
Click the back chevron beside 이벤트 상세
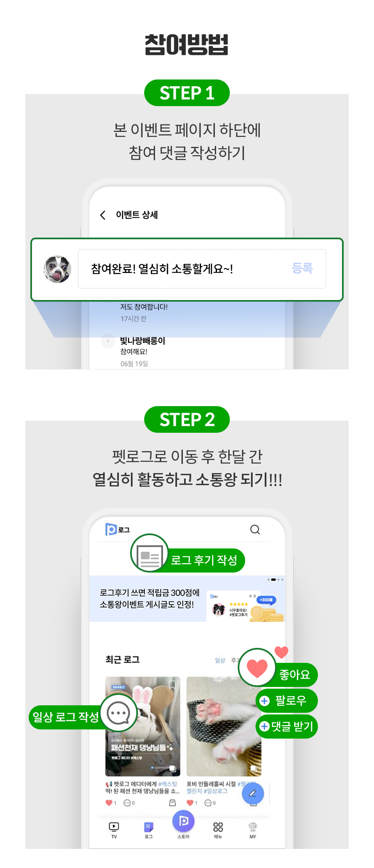point(103,215)
